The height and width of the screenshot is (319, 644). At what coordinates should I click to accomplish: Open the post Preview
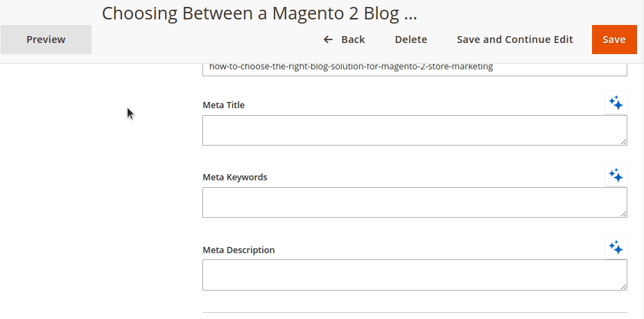pyautogui.click(x=46, y=40)
